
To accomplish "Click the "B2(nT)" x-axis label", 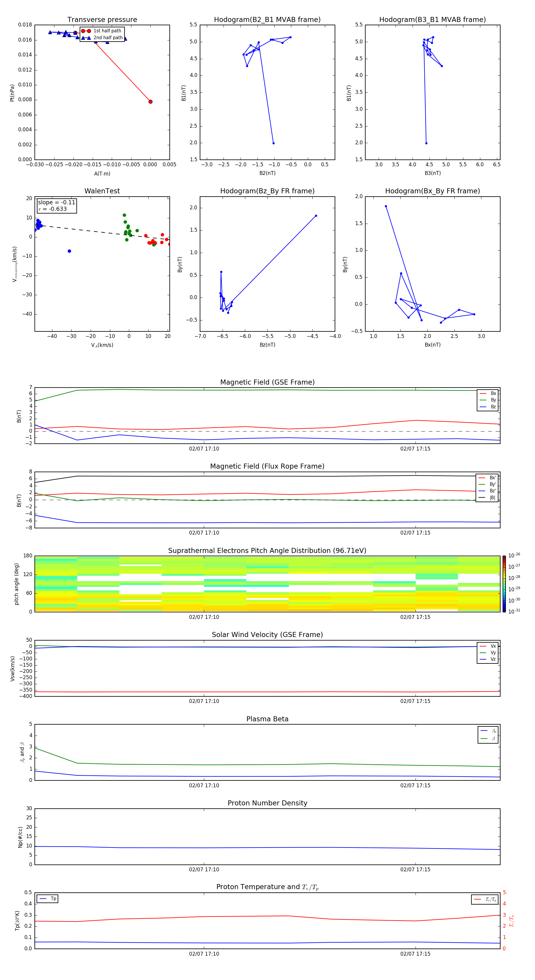I will (267, 173).
